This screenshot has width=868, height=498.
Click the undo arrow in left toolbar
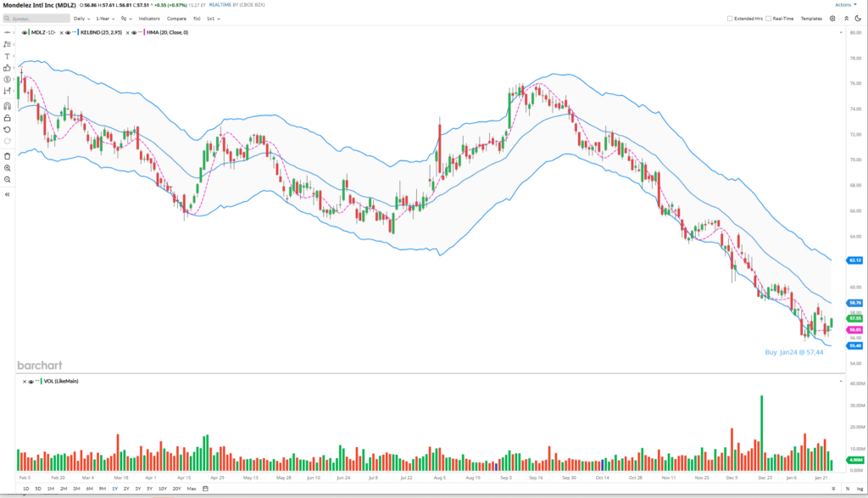point(7,130)
